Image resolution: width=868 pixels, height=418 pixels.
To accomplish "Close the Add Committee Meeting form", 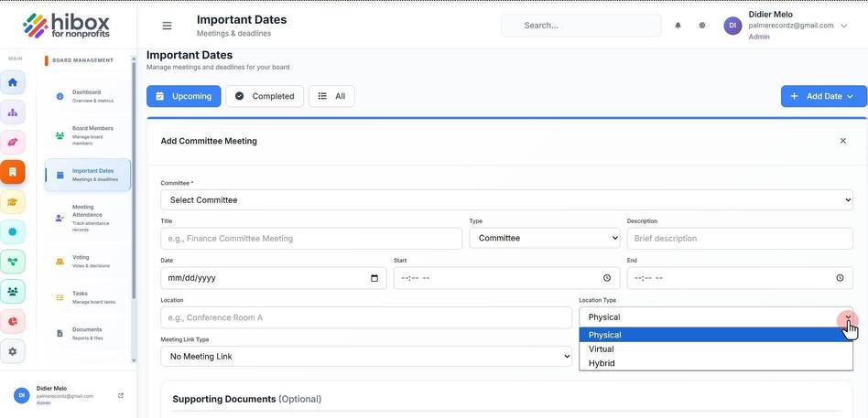I will [843, 141].
